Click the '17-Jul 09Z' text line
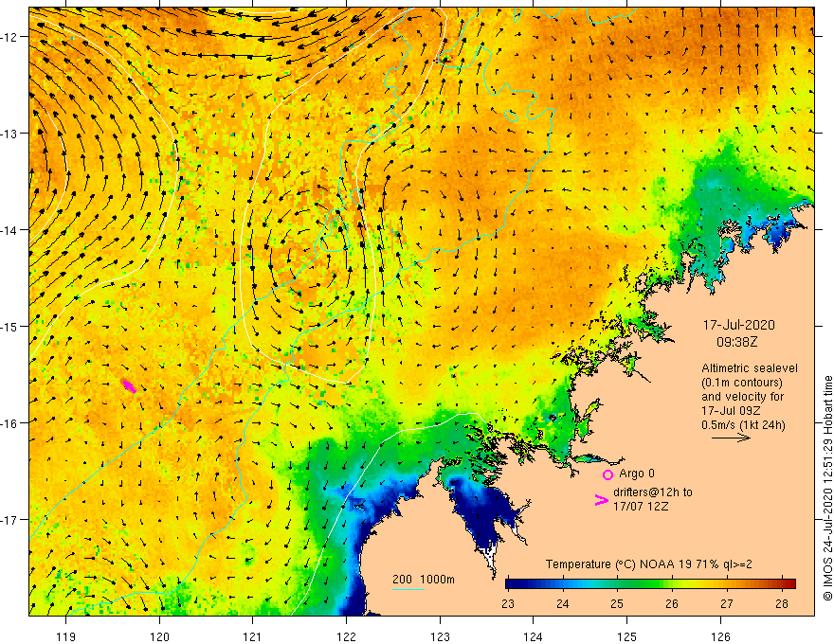This screenshot has width=834, height=644. pyautogui.click(x=731, y=411)
